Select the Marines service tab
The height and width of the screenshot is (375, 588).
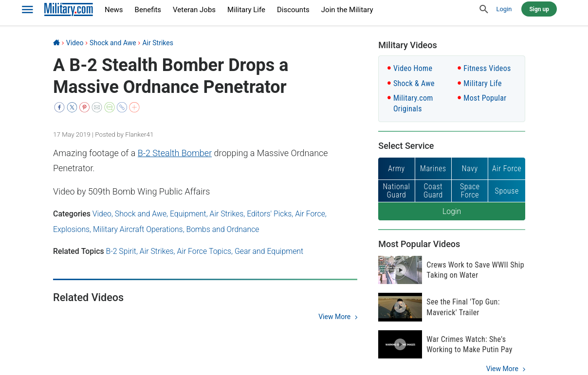tap(433, 169)
